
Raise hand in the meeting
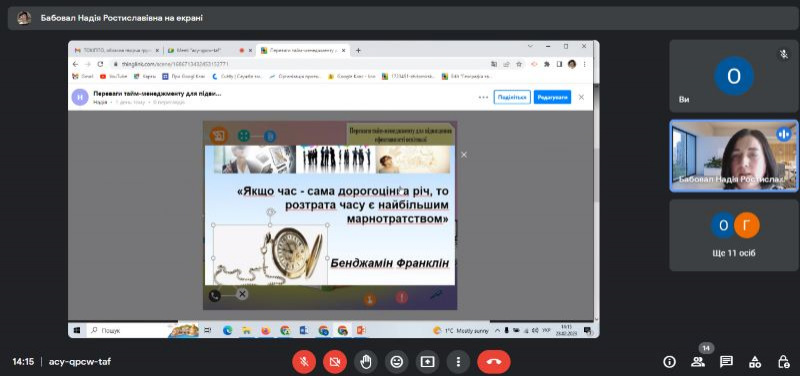pyautogui.click(x=366, y=362)
